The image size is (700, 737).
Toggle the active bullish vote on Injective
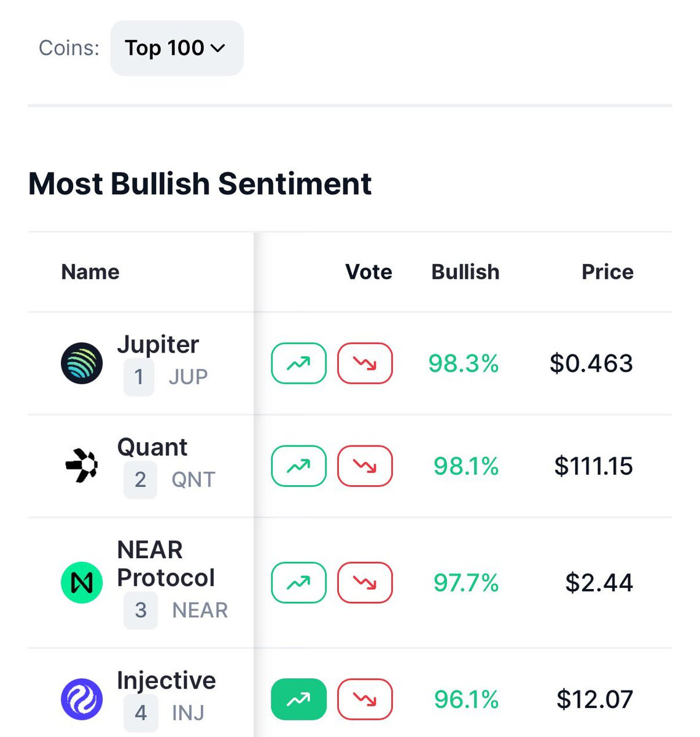(298, 699)
